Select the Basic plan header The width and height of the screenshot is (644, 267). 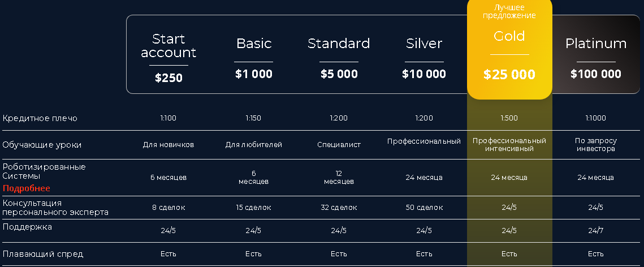(x=253, y=44)
